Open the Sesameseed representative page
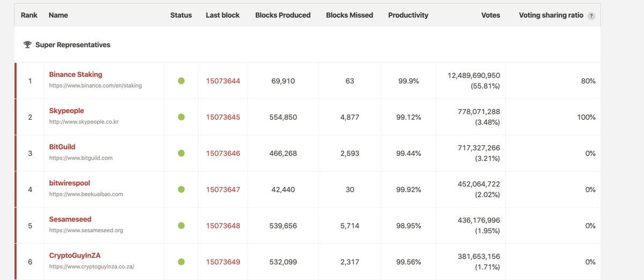 click(x=70, y=219)
